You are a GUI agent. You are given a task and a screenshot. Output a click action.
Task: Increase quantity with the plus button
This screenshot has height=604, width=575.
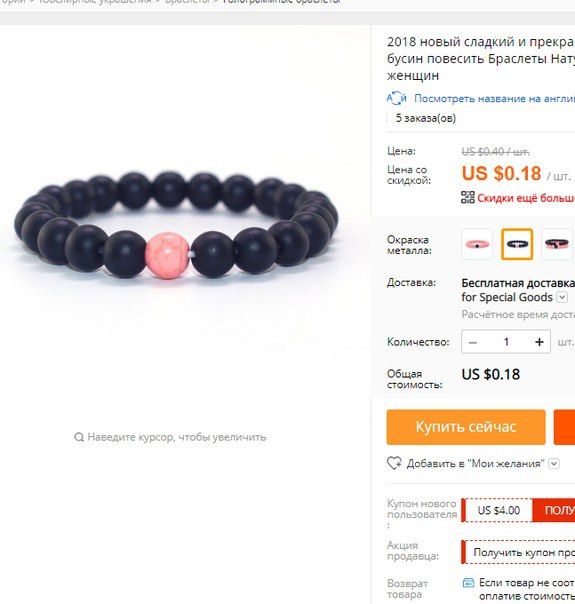pyautogui.click(x=539, y=342)
